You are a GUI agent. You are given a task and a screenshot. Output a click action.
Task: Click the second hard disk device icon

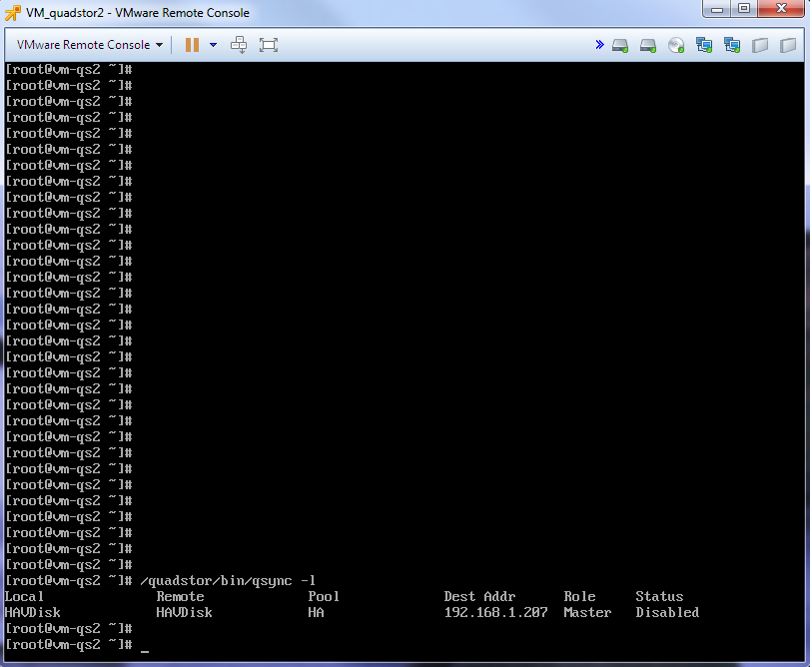648,46
